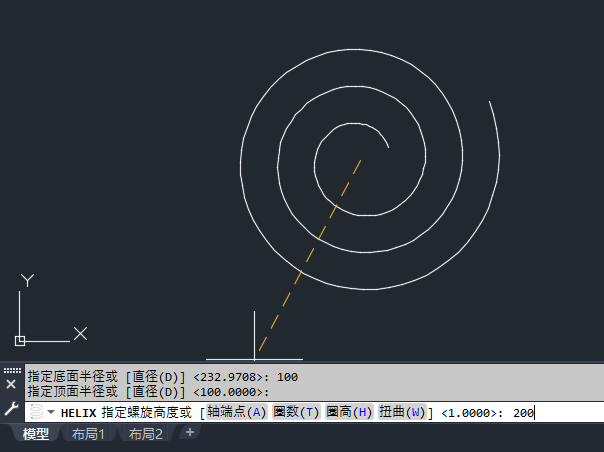Open the command line customize wrench
Viewport: 604px width, 452px height.
point(11,408)
